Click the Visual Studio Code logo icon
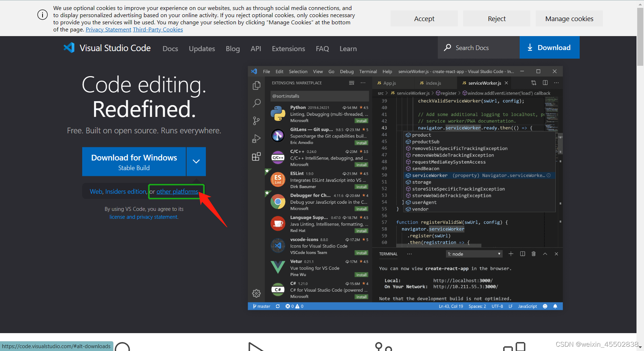This screenshot has height=351, width=644. coord(69,48)
